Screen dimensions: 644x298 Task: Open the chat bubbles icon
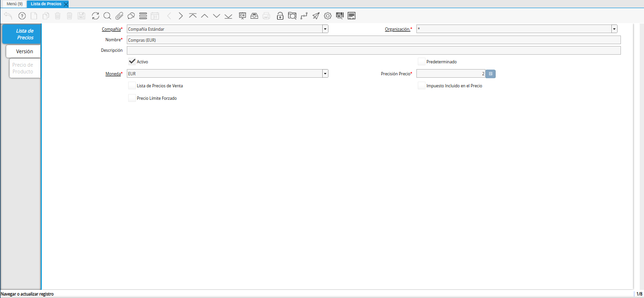[x=131, y=16]
